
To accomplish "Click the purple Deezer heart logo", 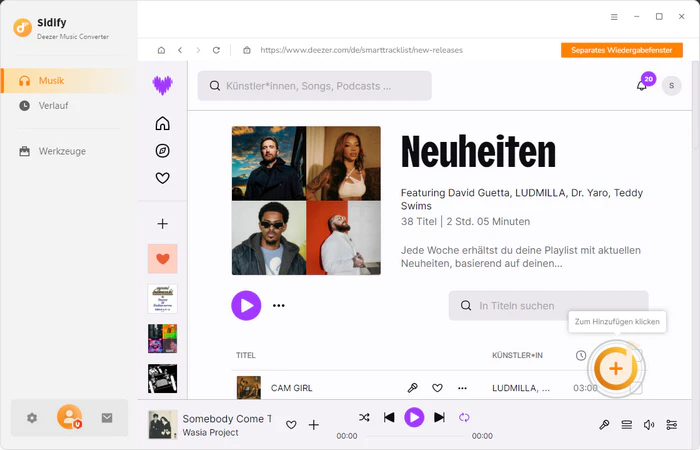I will 162,85.
